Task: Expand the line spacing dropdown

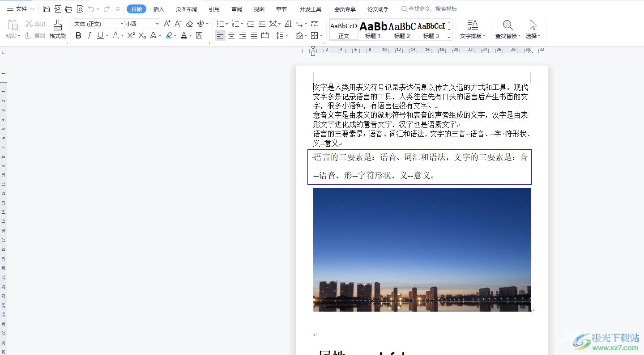Action: 287,36
